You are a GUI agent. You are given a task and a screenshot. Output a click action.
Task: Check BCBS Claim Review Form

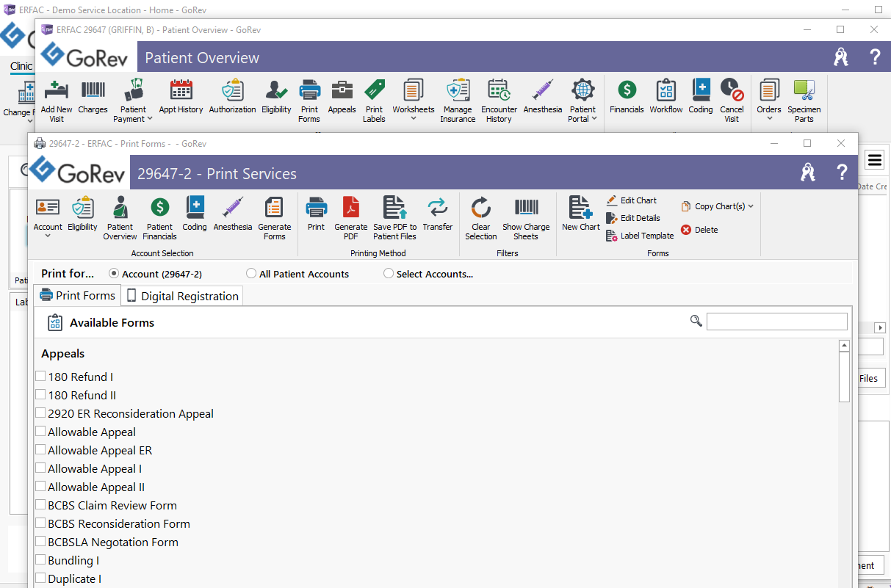click(x=40, y=504)
